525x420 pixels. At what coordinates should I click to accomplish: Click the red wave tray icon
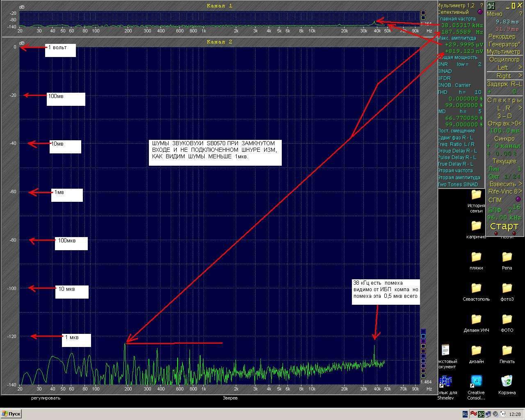pyautogui.click(x=474, y=414)
